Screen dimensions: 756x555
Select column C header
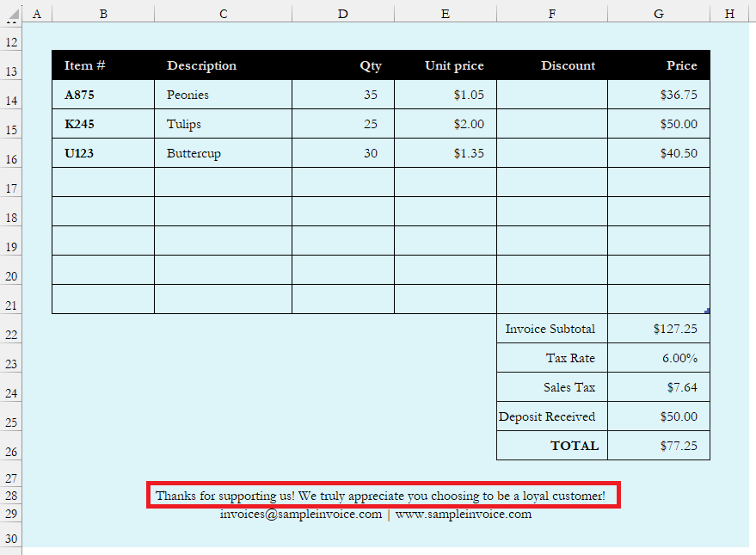coord(224,14)
